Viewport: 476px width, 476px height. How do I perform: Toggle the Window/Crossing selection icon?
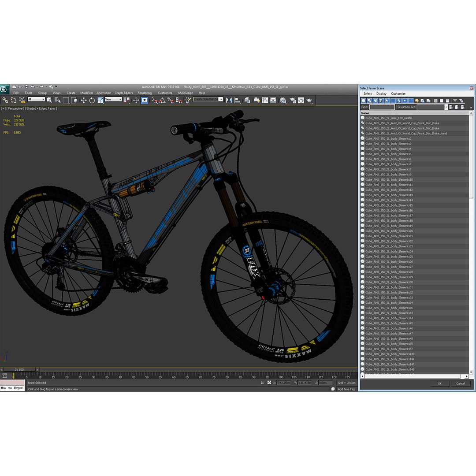pos(74,100)
